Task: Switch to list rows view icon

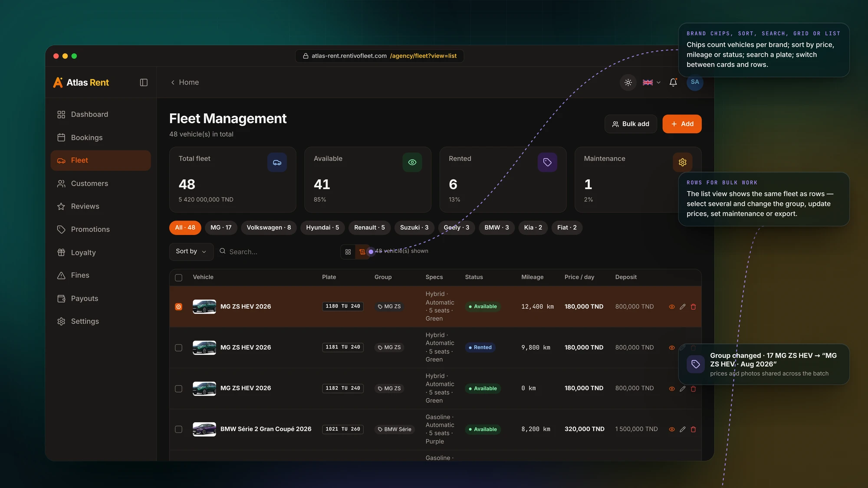Action: point(362,252)
